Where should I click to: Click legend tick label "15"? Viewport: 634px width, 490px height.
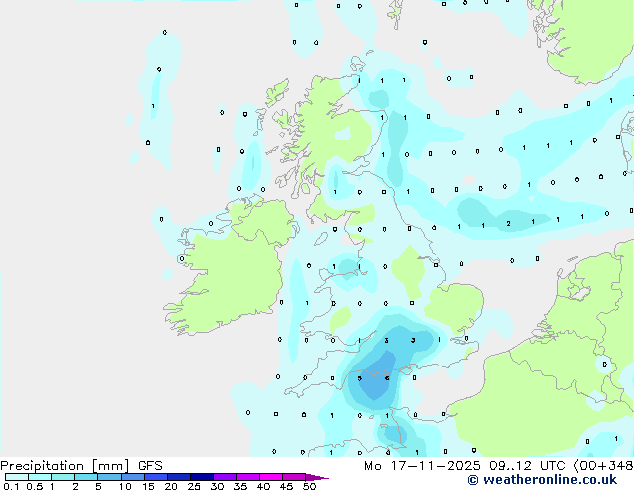(x=148, y=486)
